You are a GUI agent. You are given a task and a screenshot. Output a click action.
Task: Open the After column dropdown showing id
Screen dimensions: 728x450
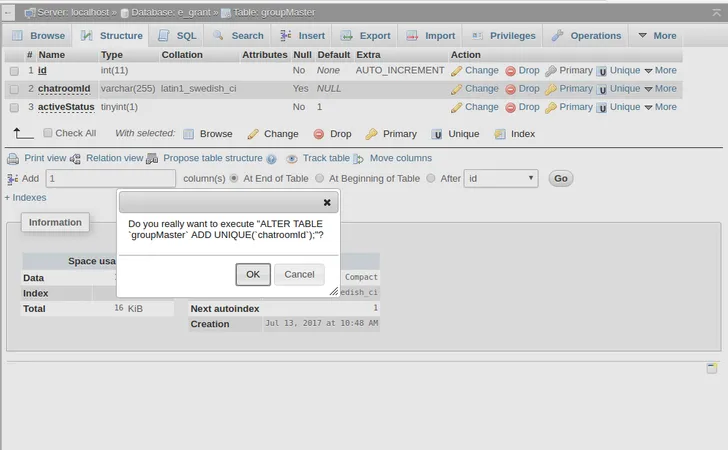tap(501, 179)
